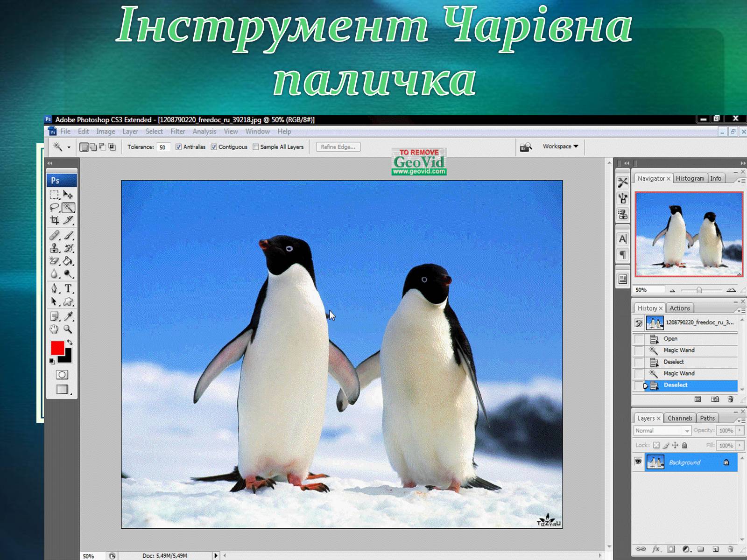Choose New selection mode

84,147
